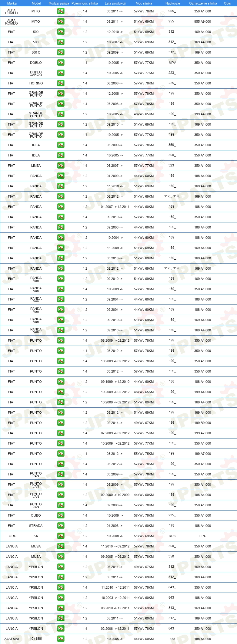
Task: Click body code 323_
Action: coord(172,166)
